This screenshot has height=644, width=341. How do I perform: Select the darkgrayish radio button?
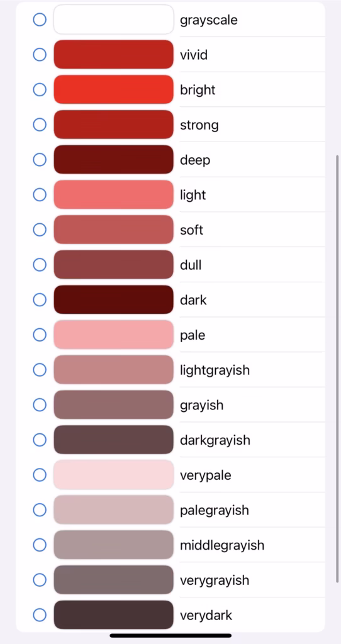click(x=40, y=440)
